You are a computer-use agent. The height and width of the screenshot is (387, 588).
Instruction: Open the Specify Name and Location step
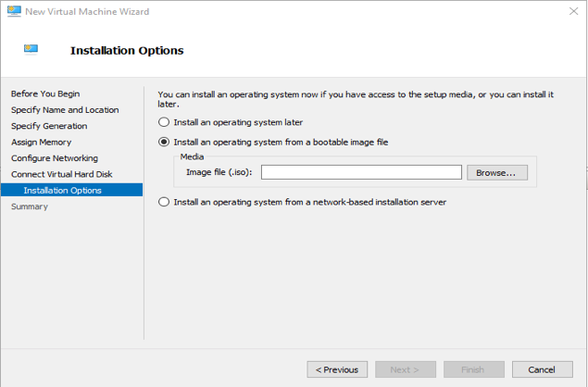pyautogui.click(x=65, y=110)
